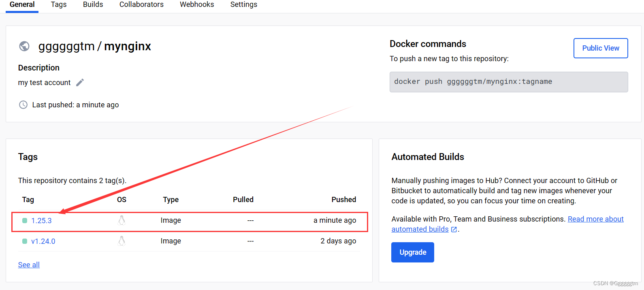Switch to the Settings tab
This screenshot has height=290, width=644.
(x=244, y=4)
